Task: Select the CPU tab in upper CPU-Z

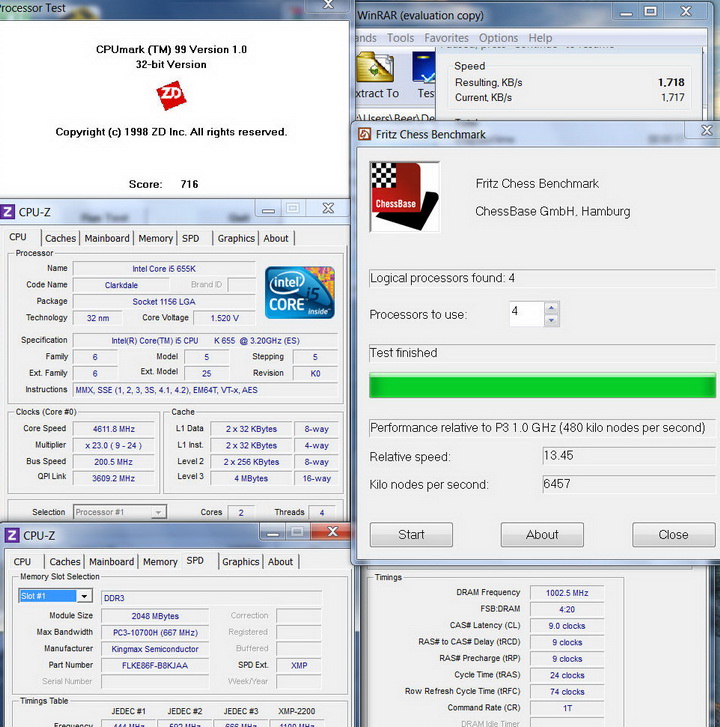Action: (x=18, y=237)
